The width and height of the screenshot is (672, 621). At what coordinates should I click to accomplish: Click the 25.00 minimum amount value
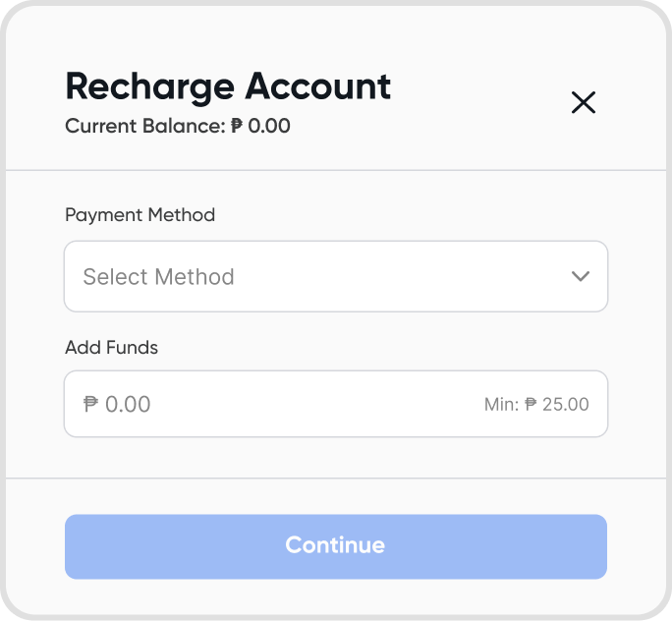point(566,404)
